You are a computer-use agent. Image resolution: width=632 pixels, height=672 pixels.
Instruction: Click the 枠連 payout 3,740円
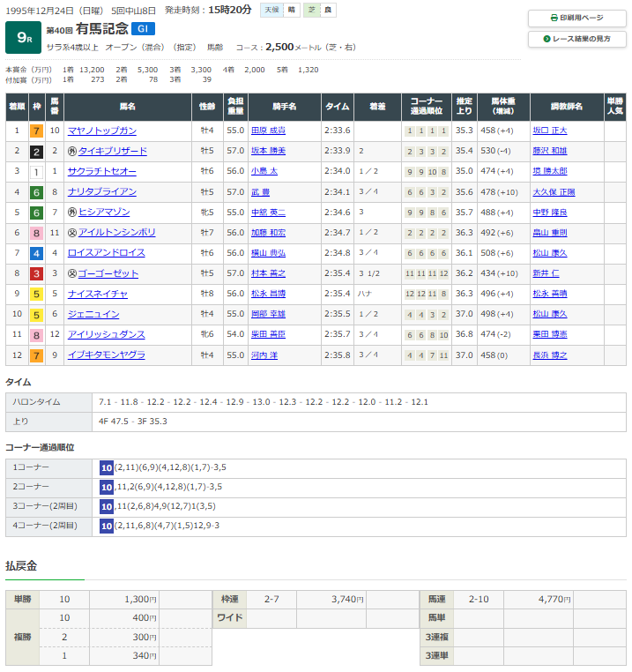(347, 600)
